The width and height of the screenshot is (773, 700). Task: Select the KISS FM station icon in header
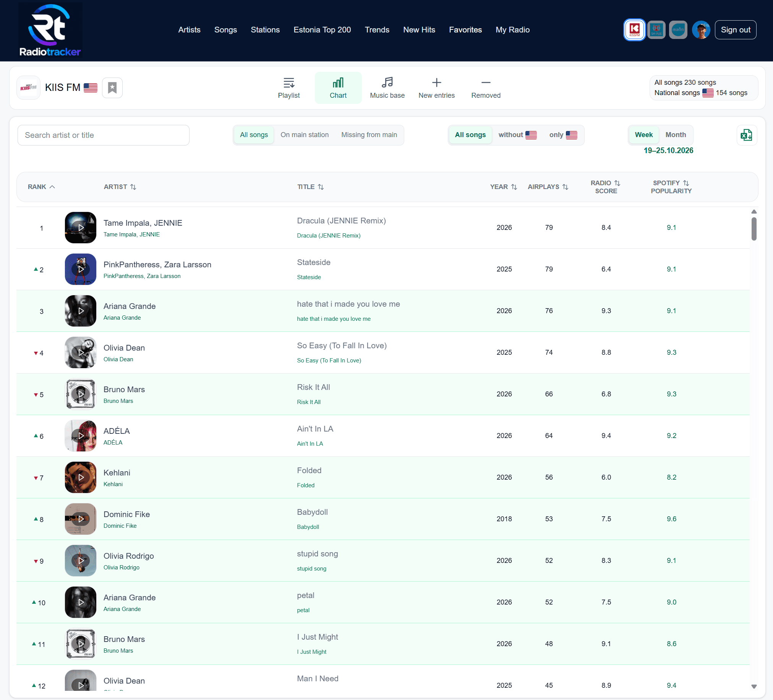coord(634,30)
